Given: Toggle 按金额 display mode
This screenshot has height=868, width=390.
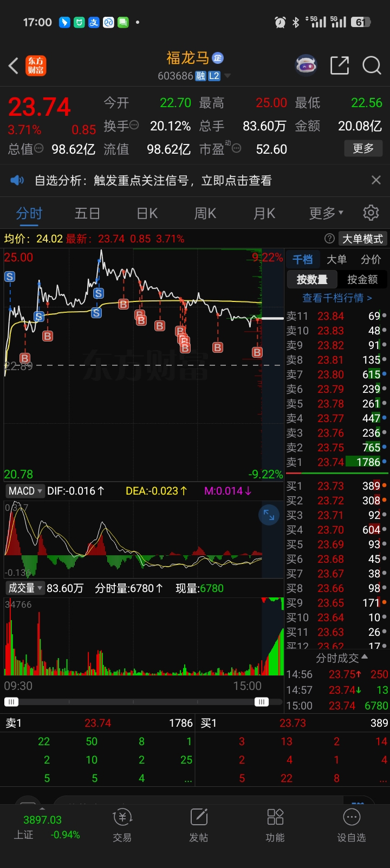Looking at the screenshot, I should [x=362, y=279].
